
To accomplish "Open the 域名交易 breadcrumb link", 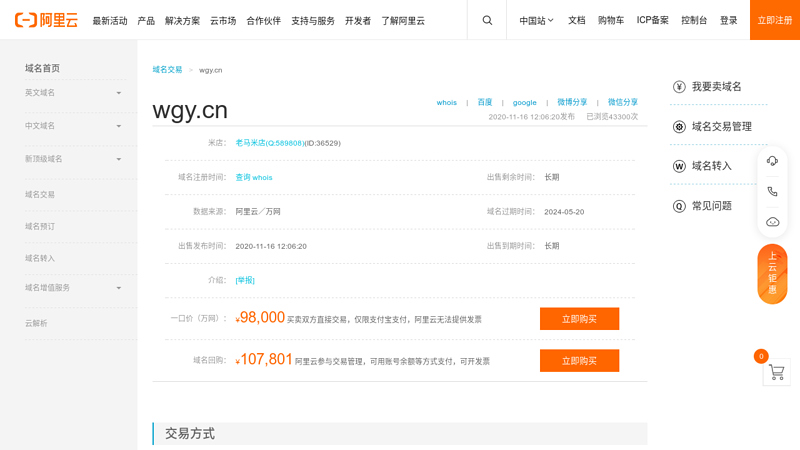I will click(167, 70).
